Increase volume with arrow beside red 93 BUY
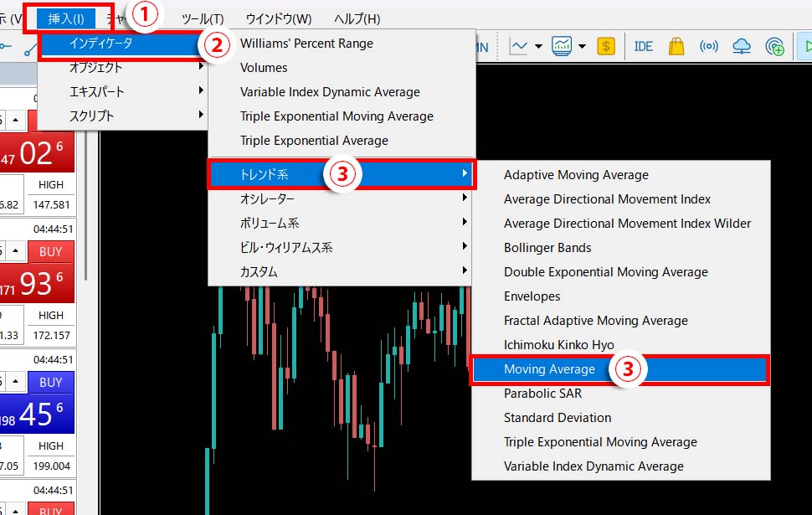This screenshot has width=812, height=515. point(16,251)
